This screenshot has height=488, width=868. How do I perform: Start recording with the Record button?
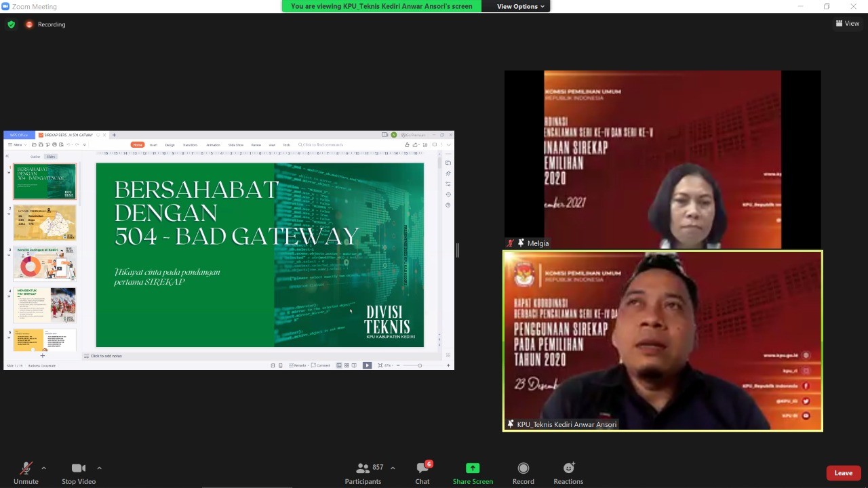click(x=523, y=473)
